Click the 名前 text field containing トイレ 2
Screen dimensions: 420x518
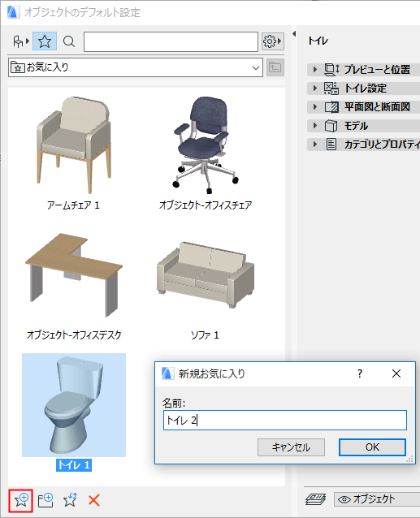[285, 421]
